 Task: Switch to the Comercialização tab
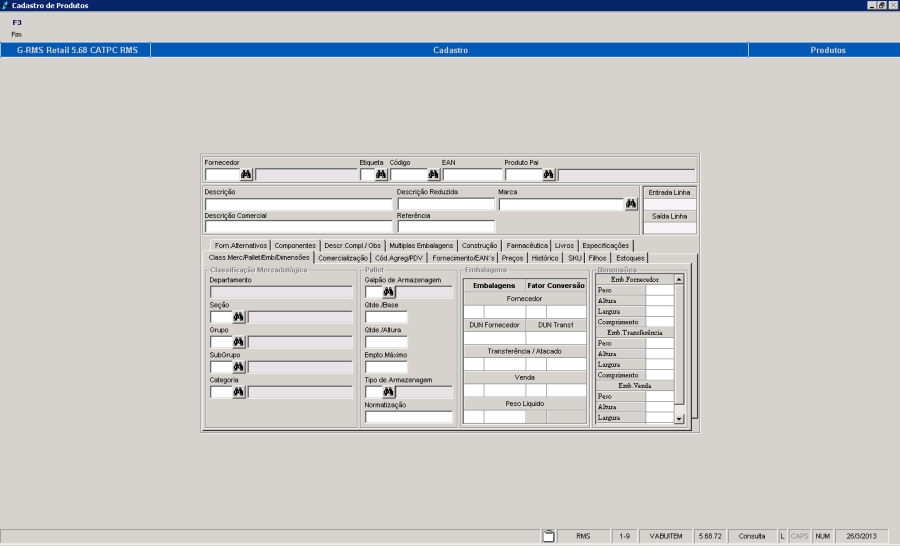pyautogui.click(x=343, y=258)
